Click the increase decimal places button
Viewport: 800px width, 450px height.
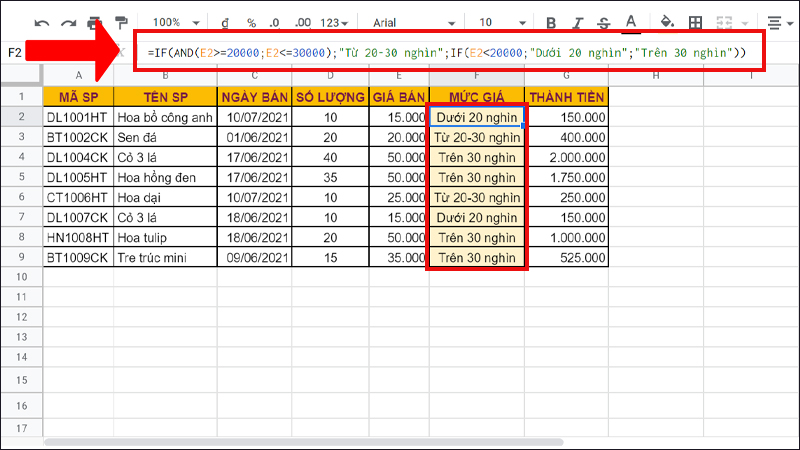300,22
